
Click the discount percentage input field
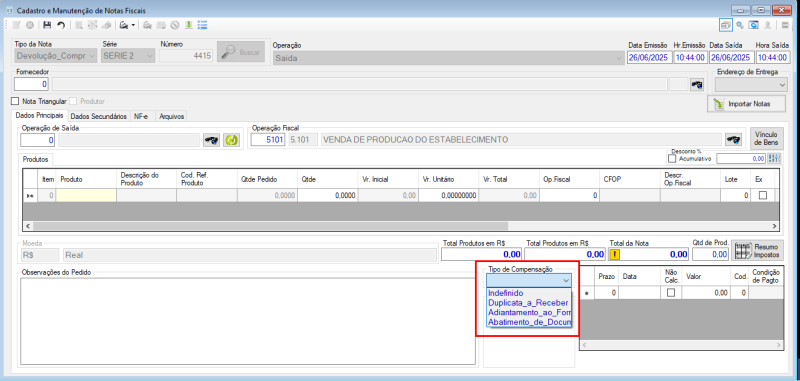point(741,159)
